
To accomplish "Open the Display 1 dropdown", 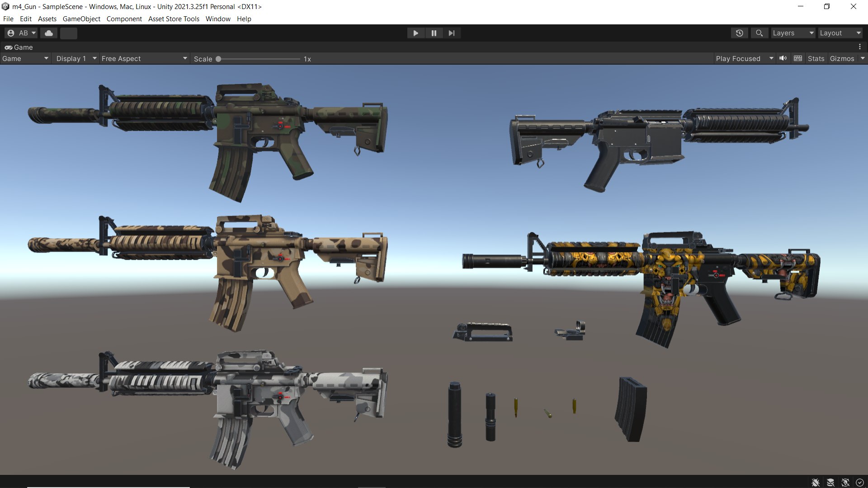I will 76,59.
